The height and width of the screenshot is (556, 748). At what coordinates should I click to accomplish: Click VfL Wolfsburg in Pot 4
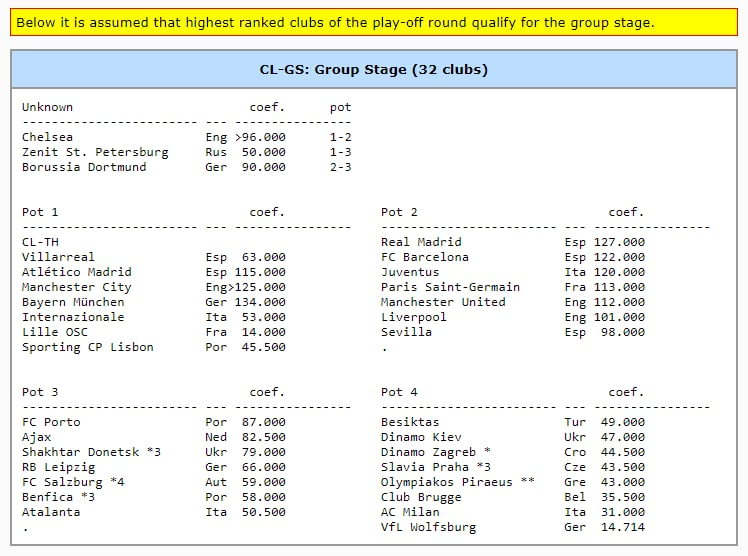pyautogui.click(x=428, y=527)
